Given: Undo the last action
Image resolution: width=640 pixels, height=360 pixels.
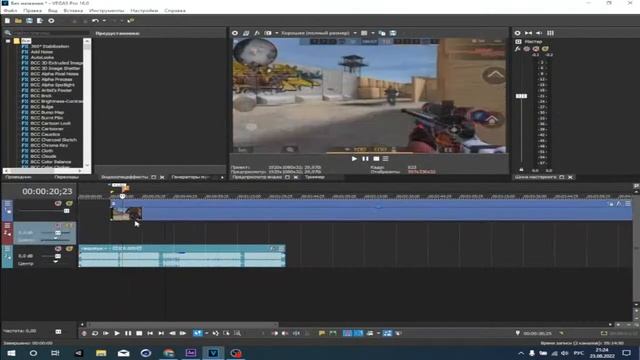Looking at the screenshot, I should tap(96, 20).
